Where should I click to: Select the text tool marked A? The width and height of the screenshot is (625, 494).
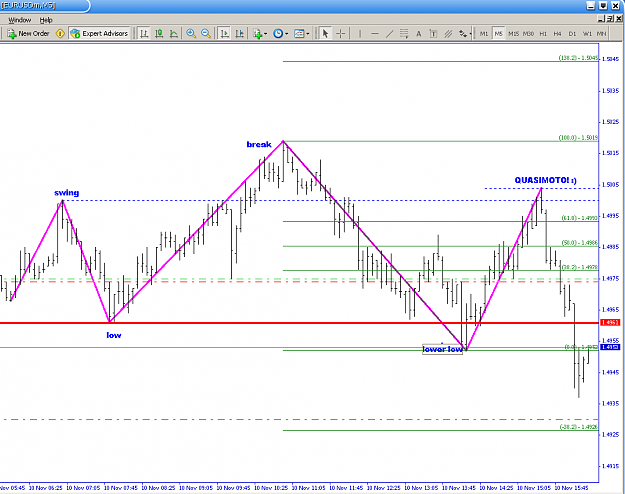[419, 33]
